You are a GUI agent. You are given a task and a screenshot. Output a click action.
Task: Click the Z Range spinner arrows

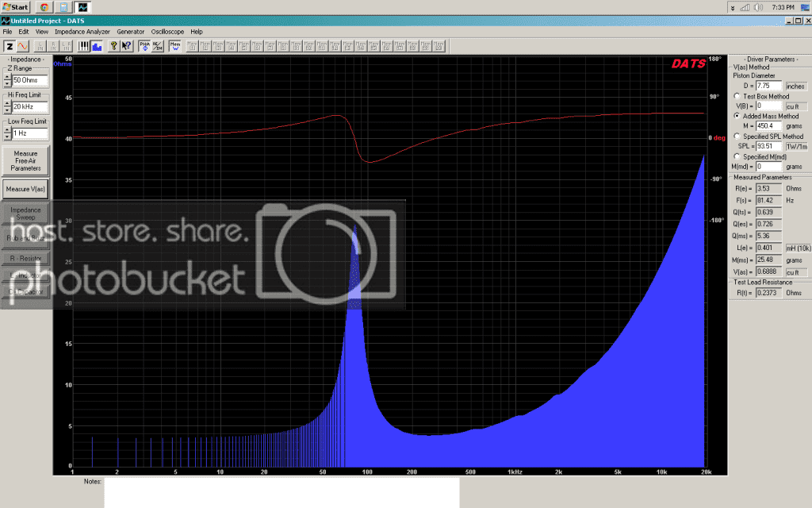(7, 80)
